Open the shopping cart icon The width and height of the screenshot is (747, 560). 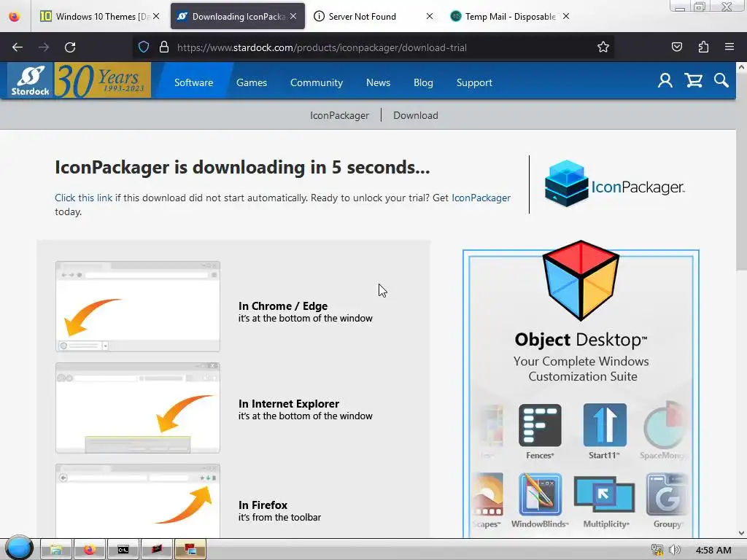[693, 80]
